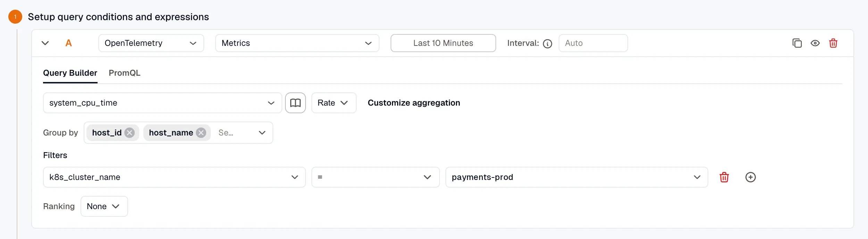The width and height of the screenshot is (868, 239).
Task: Open the Rate aggregation dropdown
Action: pyautogui.click(x=334, y=103)
